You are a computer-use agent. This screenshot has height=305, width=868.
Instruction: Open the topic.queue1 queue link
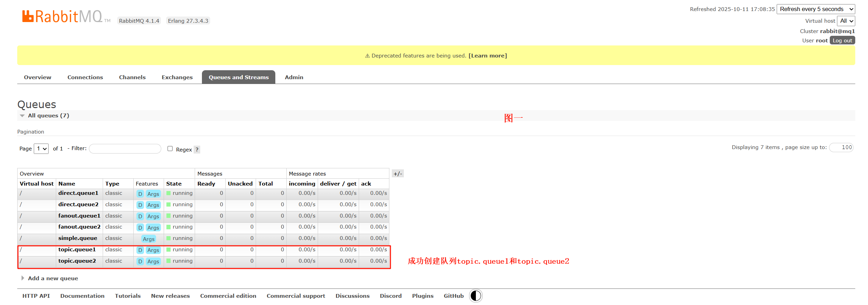(77, 249)
